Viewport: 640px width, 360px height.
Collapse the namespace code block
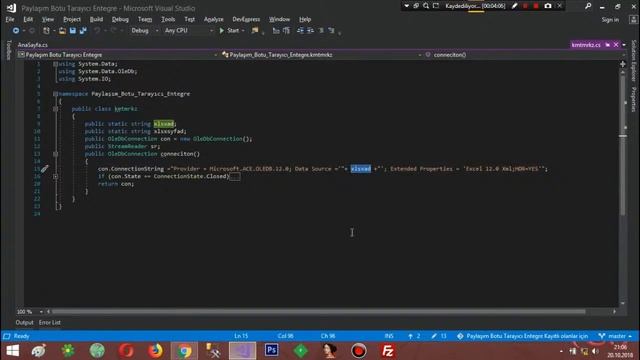[x=55, y=94]
